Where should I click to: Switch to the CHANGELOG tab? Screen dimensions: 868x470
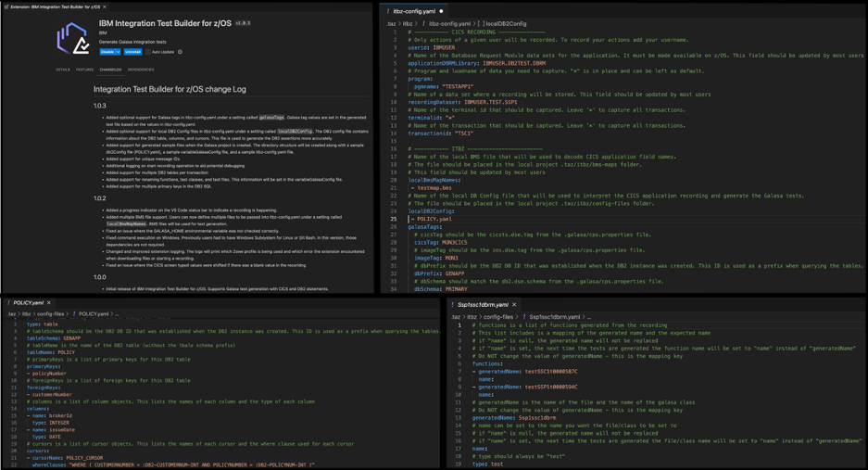(x=111, y=70)
